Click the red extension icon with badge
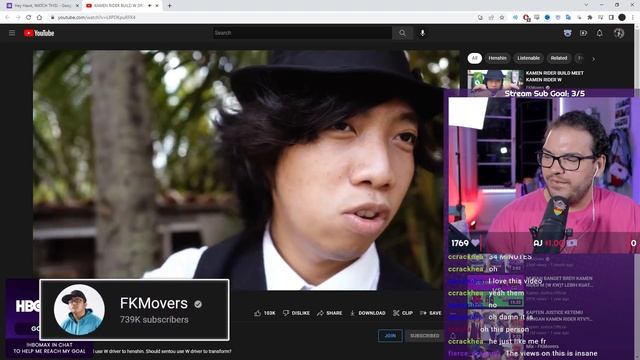This screenshot has width=640, height=360. click(527, 18)
